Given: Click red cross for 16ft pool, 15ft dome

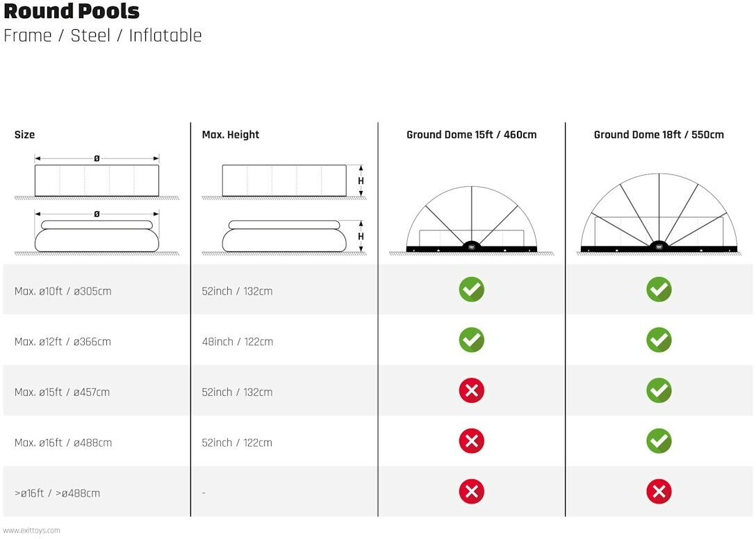Looking at the screenshot, I should pyautogui.click(x=472, y=441).
